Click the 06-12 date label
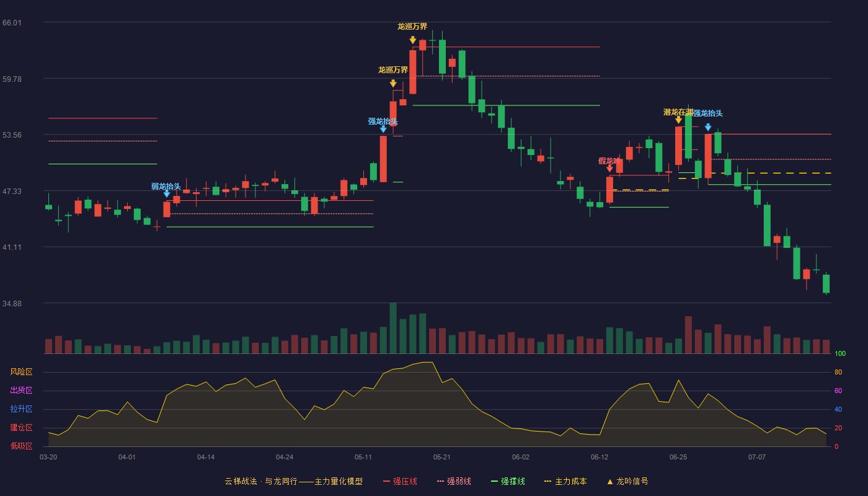 [x=600, y=457]
